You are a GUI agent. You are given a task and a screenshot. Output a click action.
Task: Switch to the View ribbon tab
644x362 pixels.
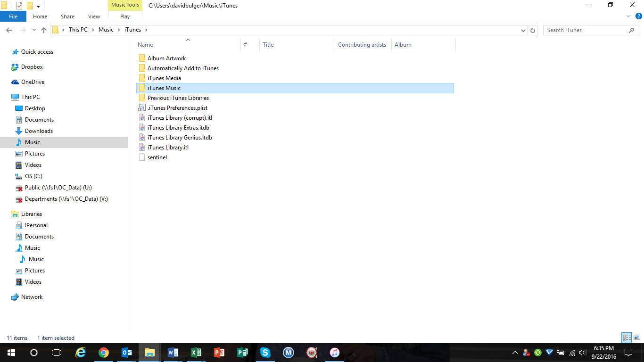point(94,16)
